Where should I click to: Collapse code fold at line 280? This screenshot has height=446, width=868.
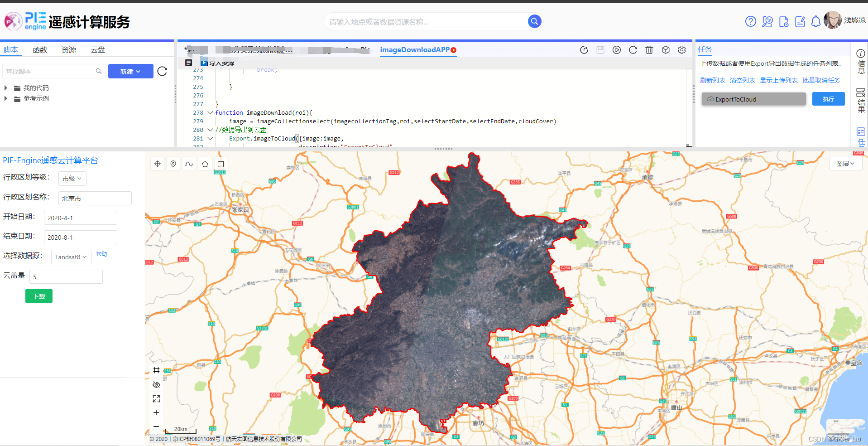[x=210, y=130]
